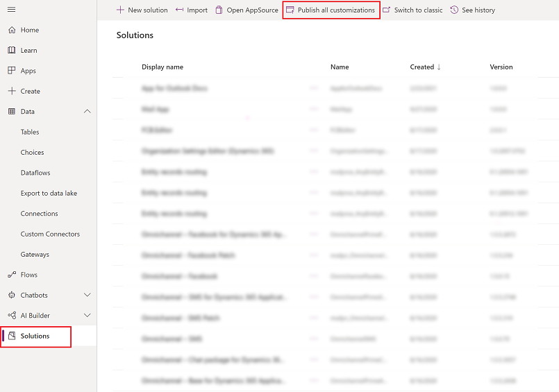Sort by the Display name column header
559x392 pixels.
162,67
